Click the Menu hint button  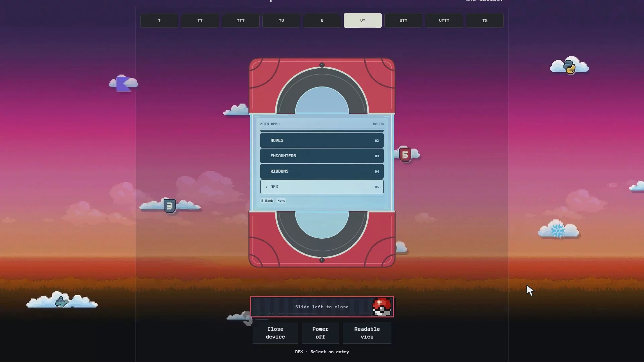click(x=281, y=201)
